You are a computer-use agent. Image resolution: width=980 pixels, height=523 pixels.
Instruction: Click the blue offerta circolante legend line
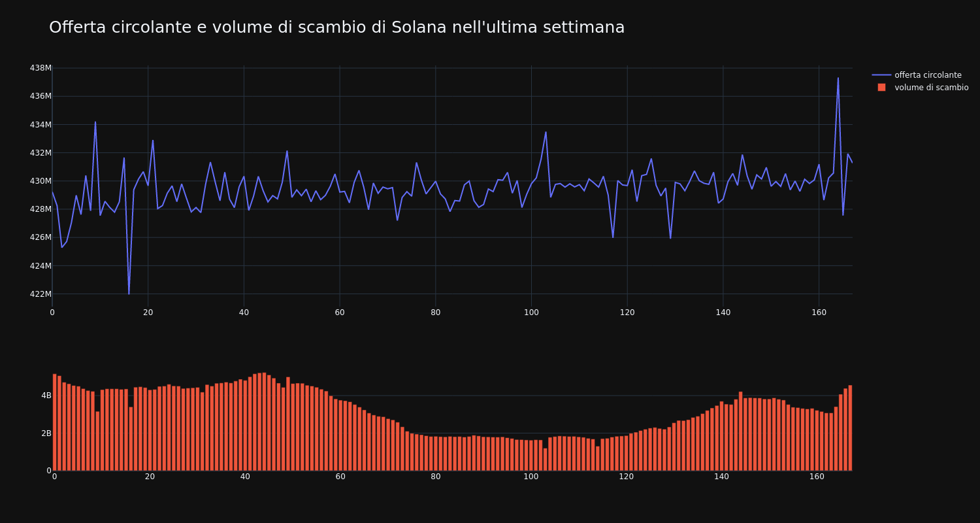pos(881,75)
